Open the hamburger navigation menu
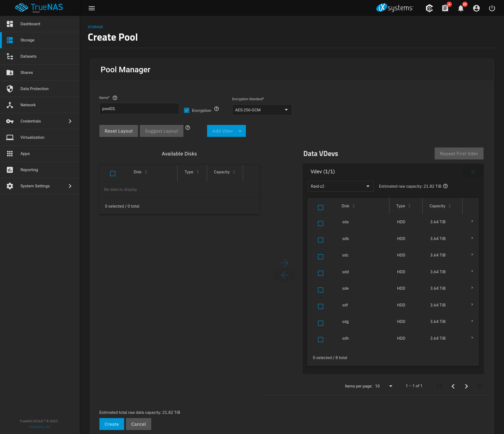 [91, 8]
